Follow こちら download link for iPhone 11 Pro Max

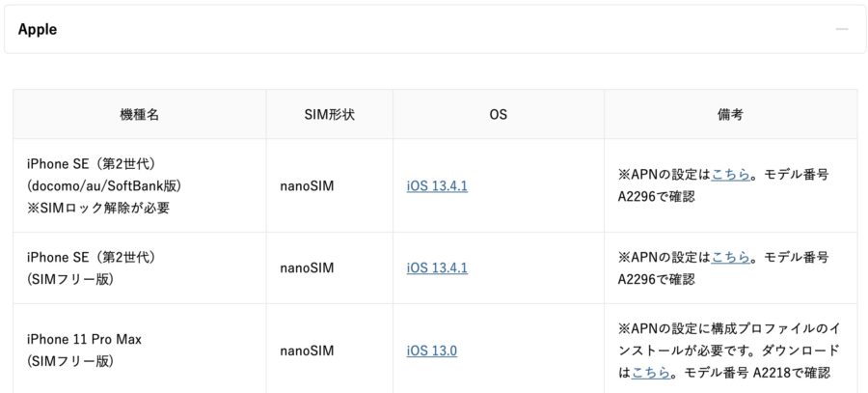(x=651, y=373)
